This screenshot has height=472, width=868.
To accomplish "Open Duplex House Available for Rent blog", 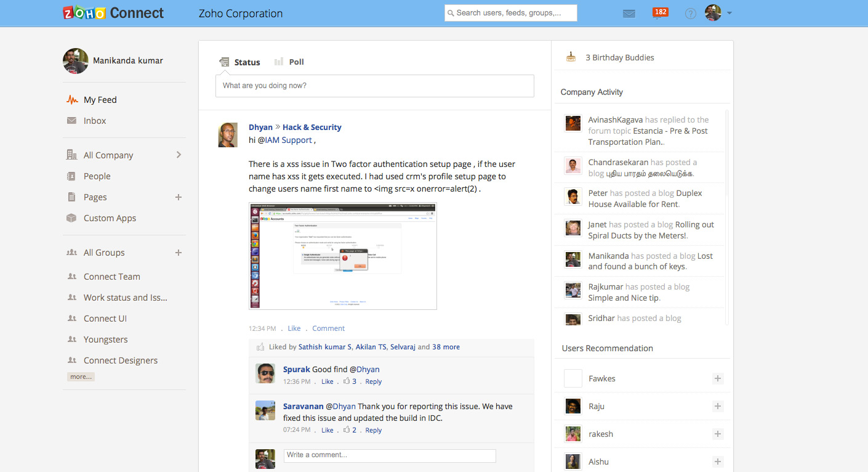I will (645, 198).
